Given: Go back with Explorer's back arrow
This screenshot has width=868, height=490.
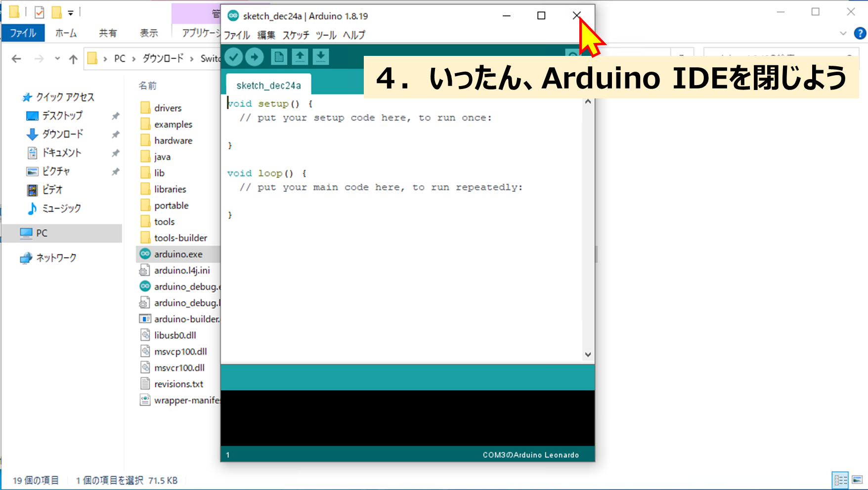Looking at the screenshot, I should (16, 59).
